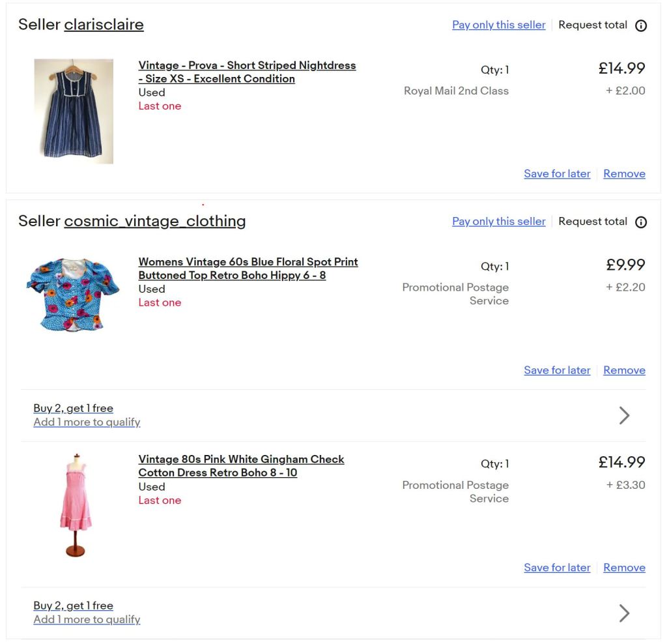Viewport: 667px width, 644px height.
Task: Save the striped nightdress for later
Action: 557,173
